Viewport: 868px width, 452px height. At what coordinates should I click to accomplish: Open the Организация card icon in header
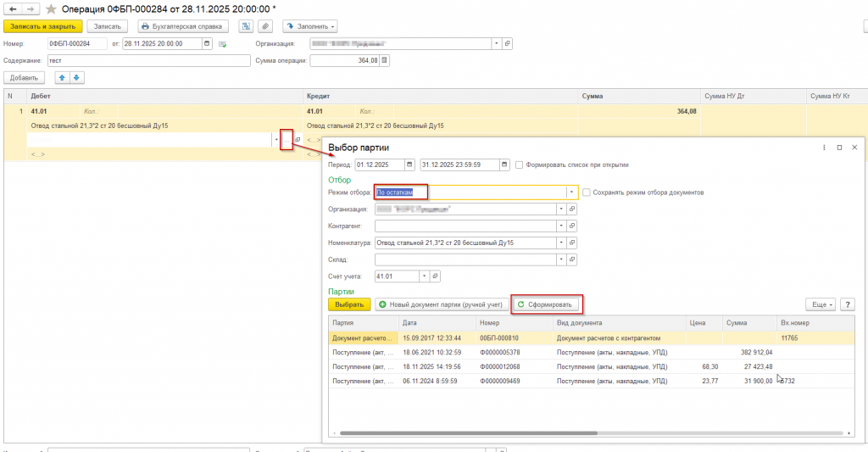tap(507, 43)
